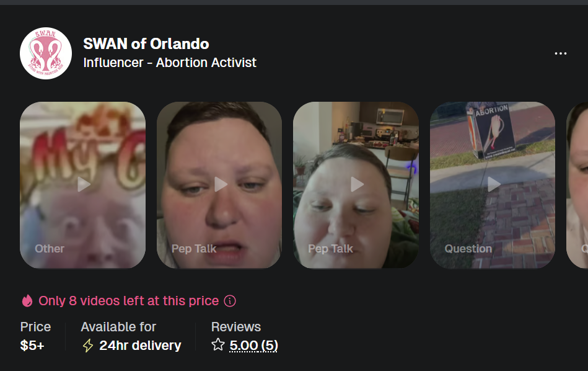Image resolution: width=588 pixels, height=371 pixels.
Task: Select the Question label on sign video
Action: point(468,249)
